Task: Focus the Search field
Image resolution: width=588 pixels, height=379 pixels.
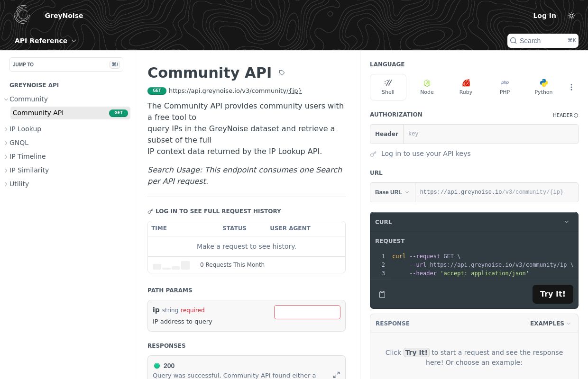Action: [x=543, y=41]
